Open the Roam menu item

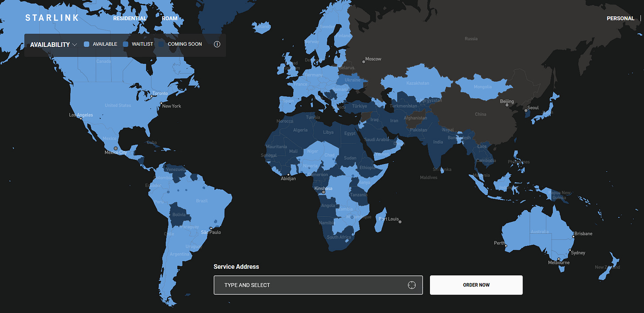click(170, 19)
